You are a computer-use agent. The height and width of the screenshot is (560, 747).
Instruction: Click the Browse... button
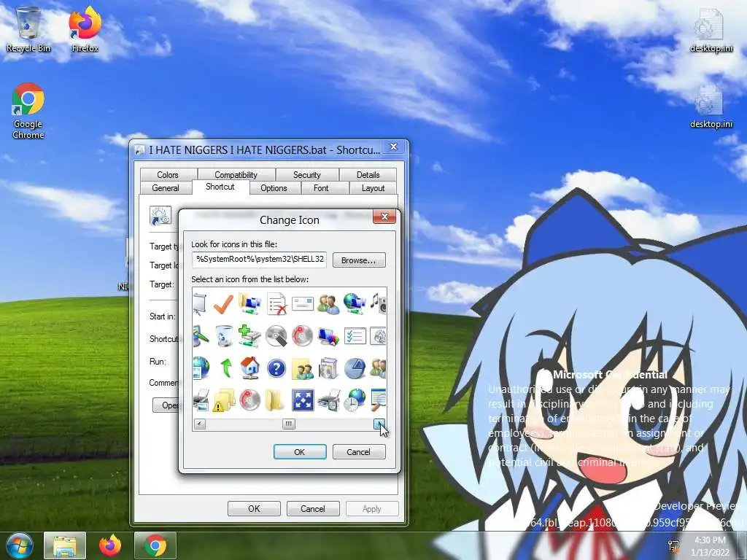359,260
